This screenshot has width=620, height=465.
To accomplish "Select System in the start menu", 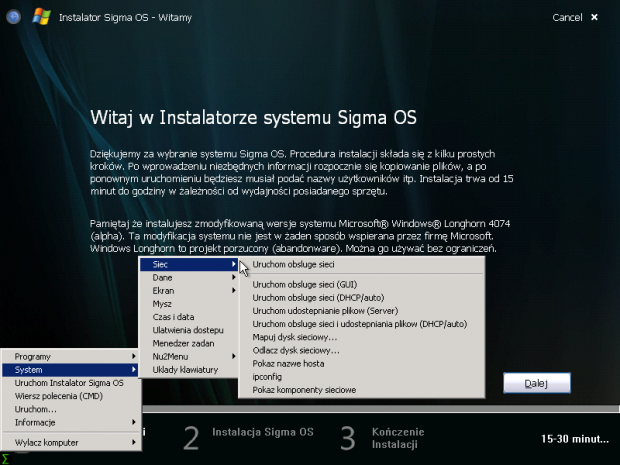I will coord(71,370).
